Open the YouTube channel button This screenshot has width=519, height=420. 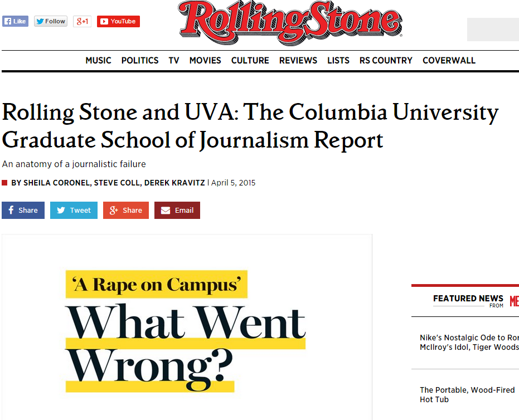click(118, 21)
